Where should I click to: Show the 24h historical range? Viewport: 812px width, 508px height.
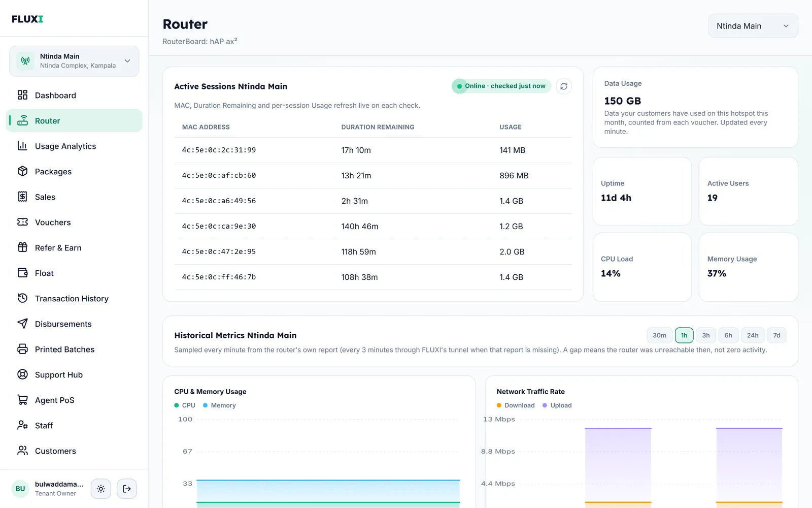pyautogui.click(x=753, y=335)
